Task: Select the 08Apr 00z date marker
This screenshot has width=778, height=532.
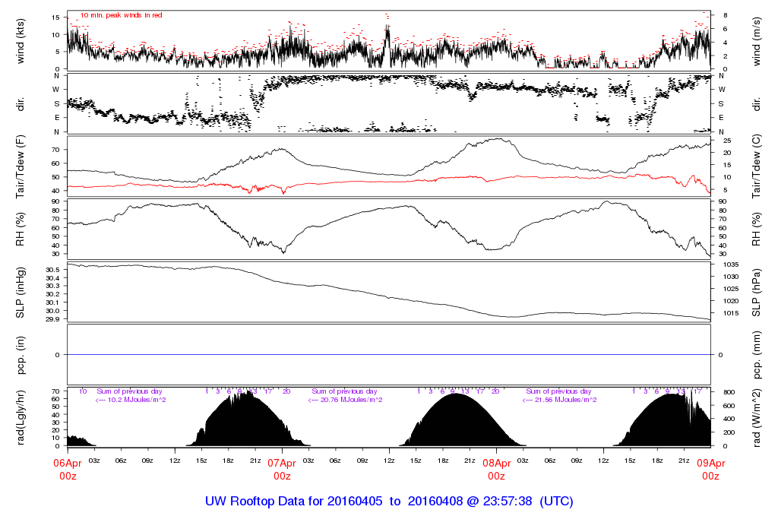Action: click(496, 469)
